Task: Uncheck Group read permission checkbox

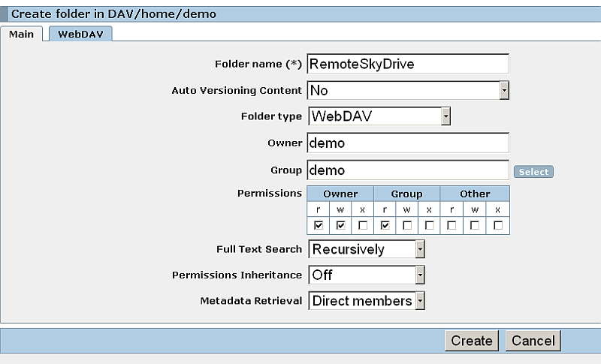Action: click(x=385, y=225)
